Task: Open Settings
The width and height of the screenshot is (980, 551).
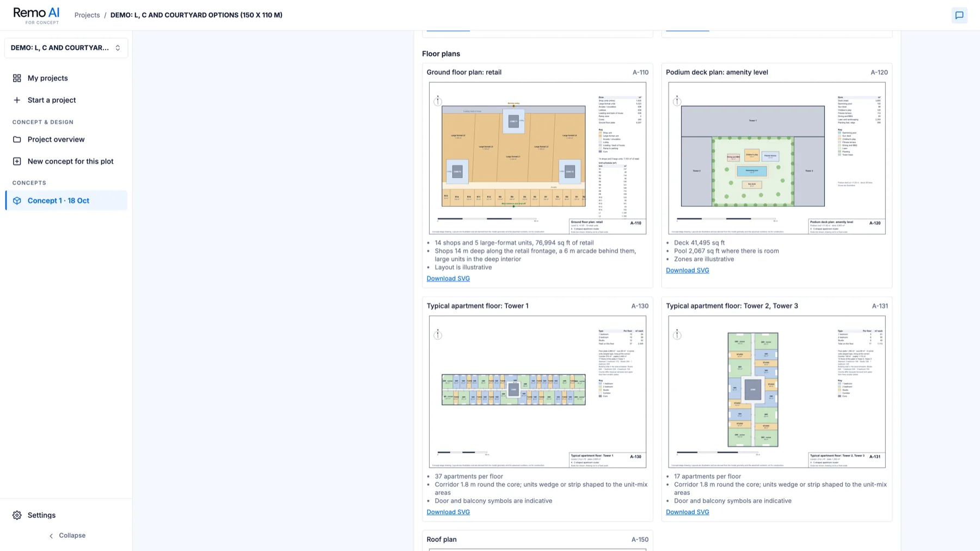Action: [x=66, y=515]
